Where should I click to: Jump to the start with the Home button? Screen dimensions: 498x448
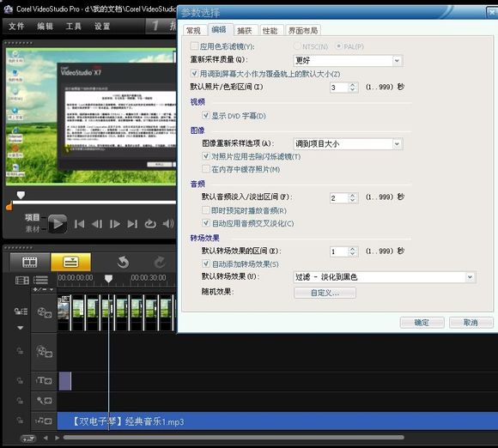(79, 224)
